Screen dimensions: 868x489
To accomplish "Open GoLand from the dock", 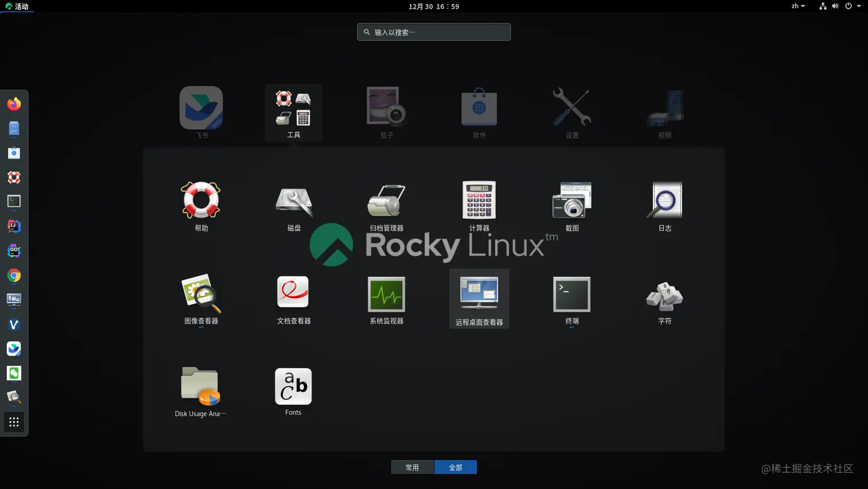I will point(14,251).
